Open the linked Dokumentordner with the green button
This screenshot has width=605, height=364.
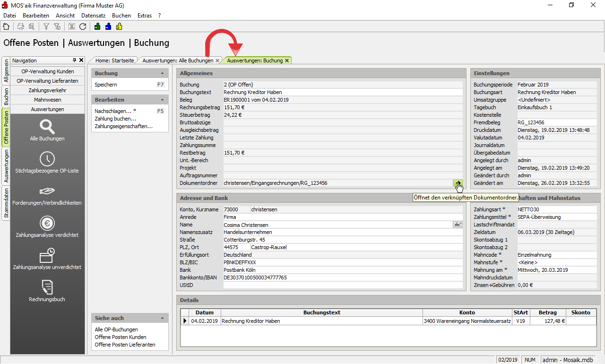[x=458, y=183]
